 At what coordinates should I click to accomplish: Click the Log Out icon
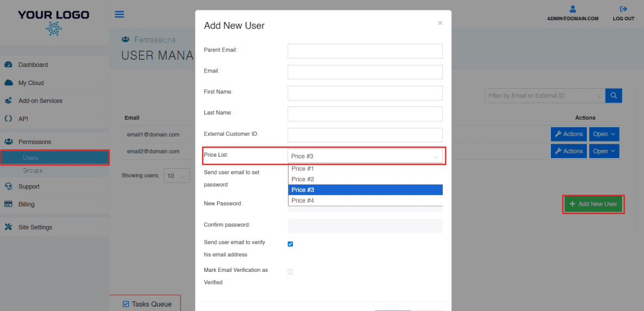coord(623,9)
